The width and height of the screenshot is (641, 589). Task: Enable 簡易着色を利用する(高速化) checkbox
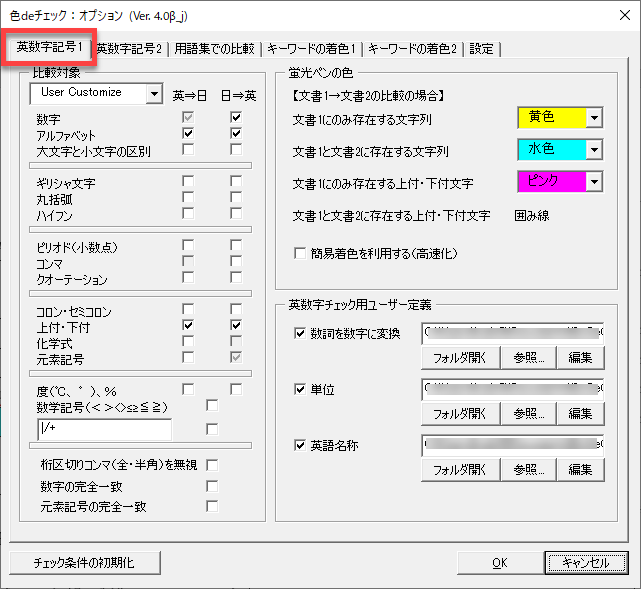[x=300, y=254]
